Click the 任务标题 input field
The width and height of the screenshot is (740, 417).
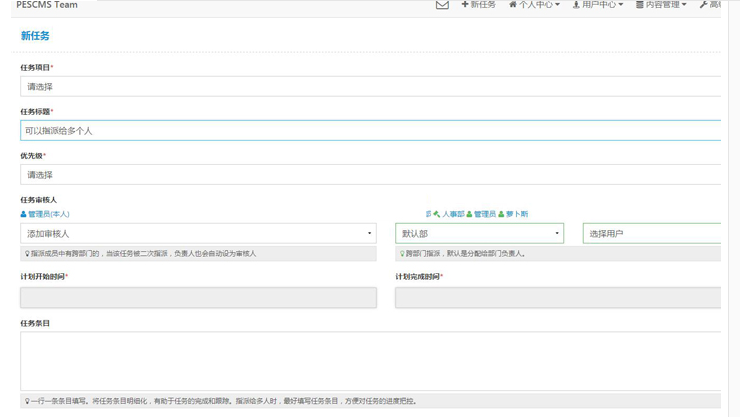(x=370, y=131)
